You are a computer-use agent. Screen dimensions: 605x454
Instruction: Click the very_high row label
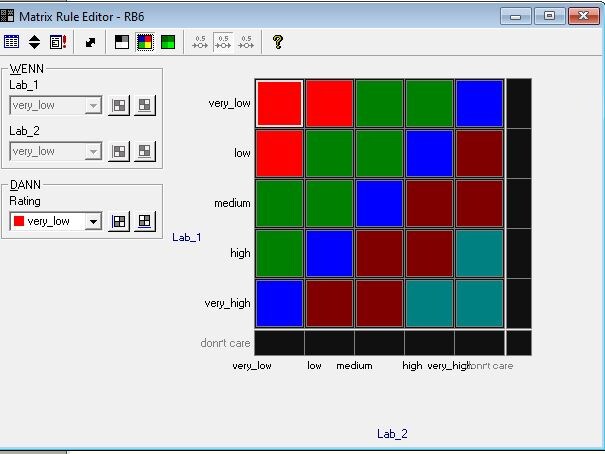click(228, 303)
